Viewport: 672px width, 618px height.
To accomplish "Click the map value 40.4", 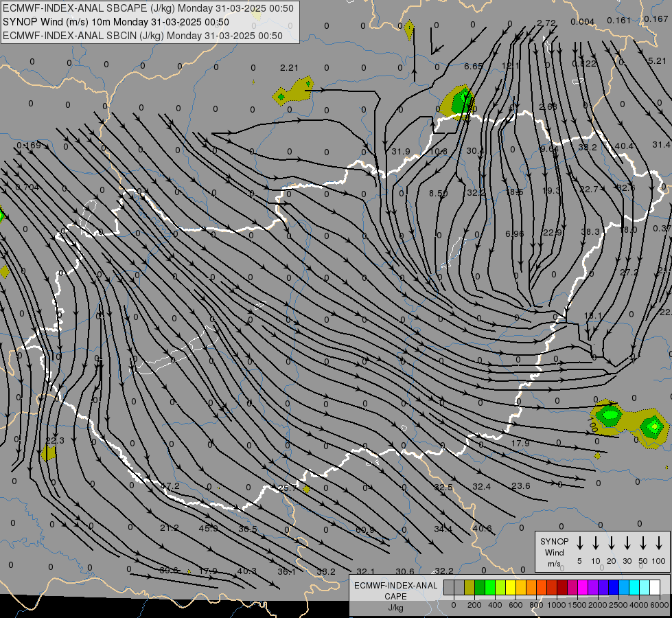I will point(623,146).
